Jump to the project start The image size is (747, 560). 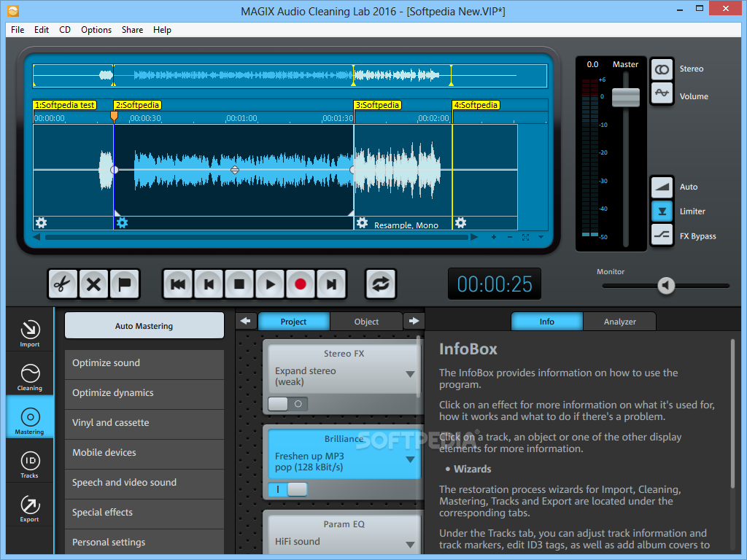pyautogui.click(x=178, y=284)
